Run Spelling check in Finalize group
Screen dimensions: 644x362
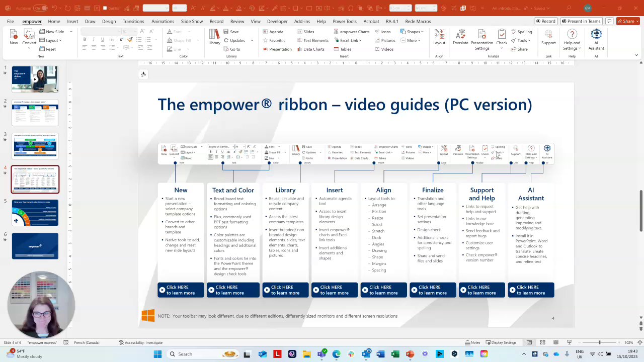[521, 32]
